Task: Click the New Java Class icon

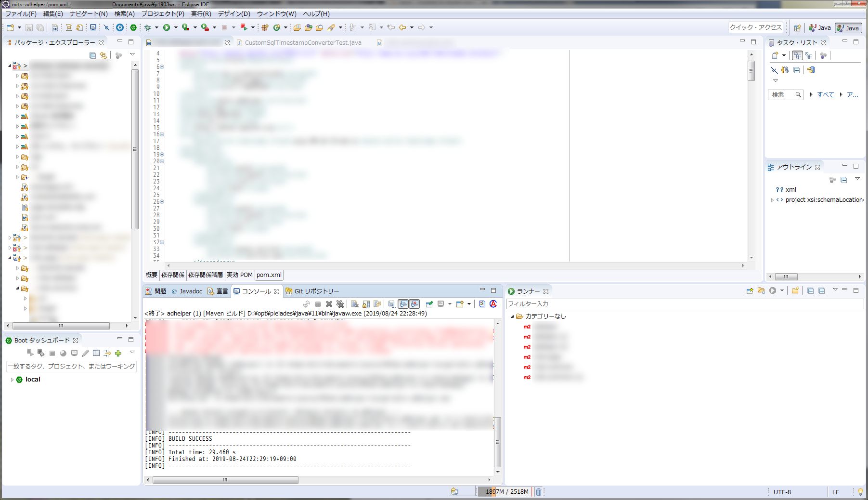Action: tap(276, 27)
